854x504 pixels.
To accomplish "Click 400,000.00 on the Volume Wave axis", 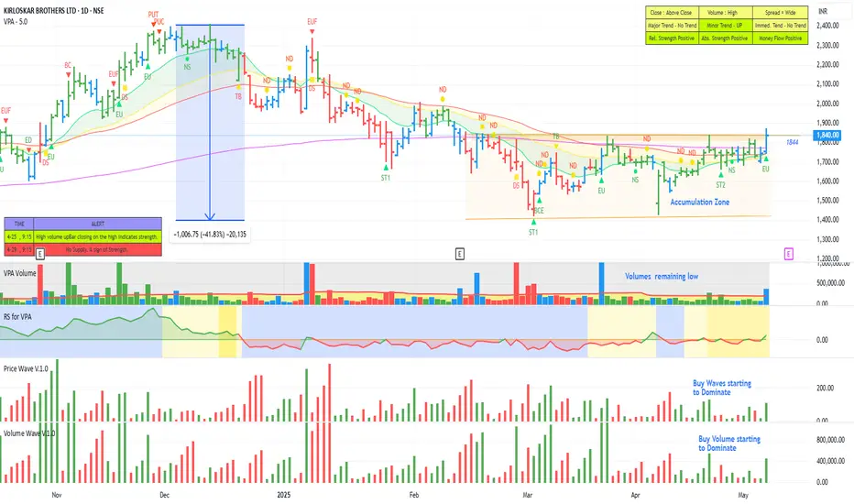I will 829,461.
